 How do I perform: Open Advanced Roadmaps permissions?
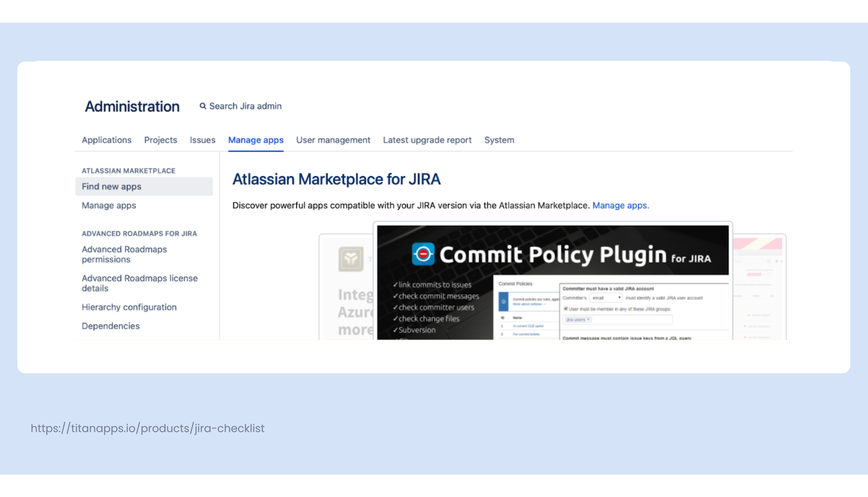(x=124, y=254)
